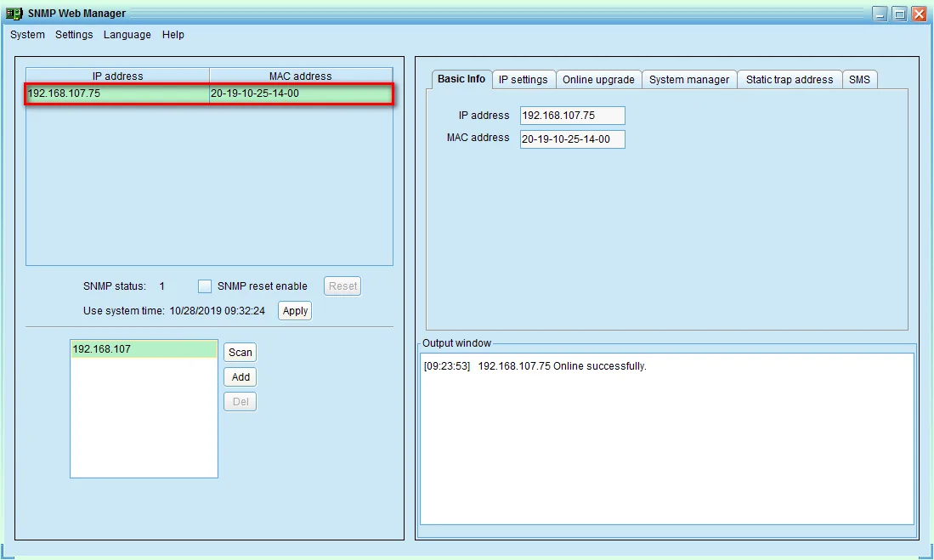
Task: Click the IP address column header
Action: coord(117,76)
